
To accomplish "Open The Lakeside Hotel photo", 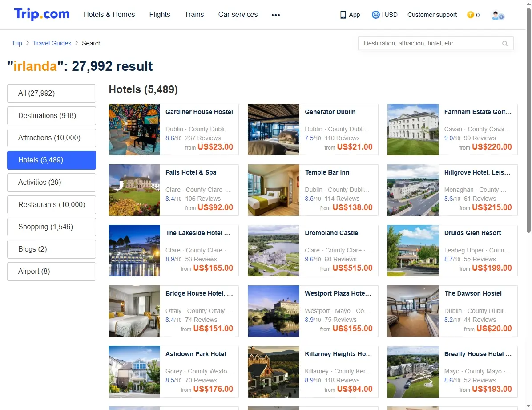I will 134,250.
